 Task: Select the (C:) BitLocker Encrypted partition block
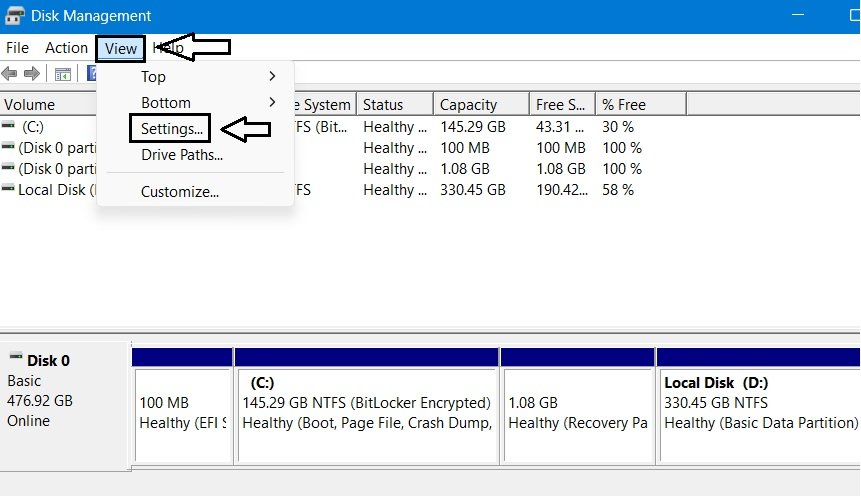(x=367, y=406)
